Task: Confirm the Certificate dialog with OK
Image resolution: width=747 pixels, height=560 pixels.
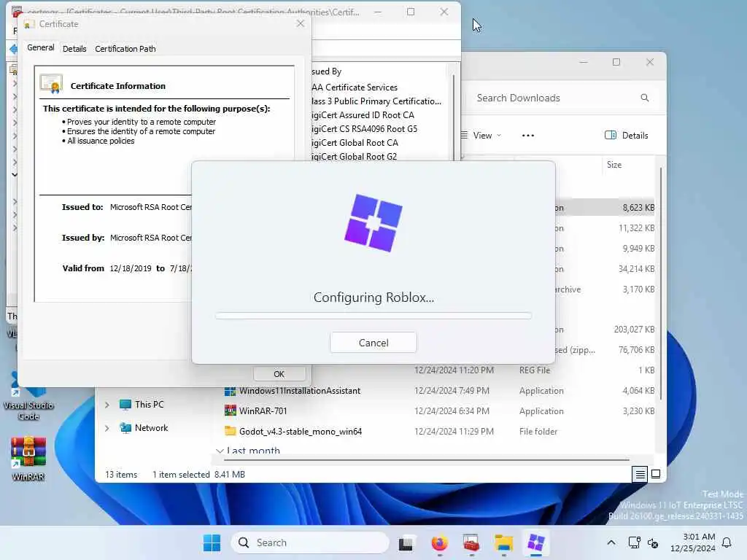Action: [279, 374]
